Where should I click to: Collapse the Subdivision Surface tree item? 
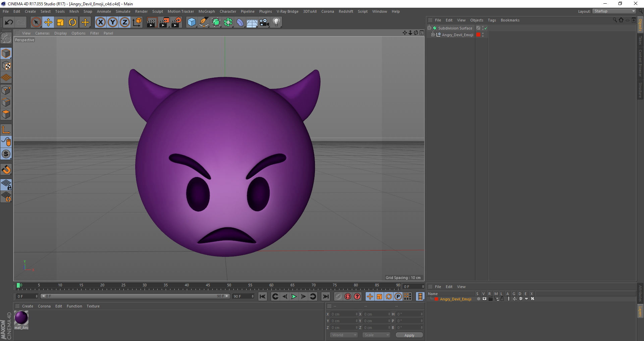pos(429,28)
